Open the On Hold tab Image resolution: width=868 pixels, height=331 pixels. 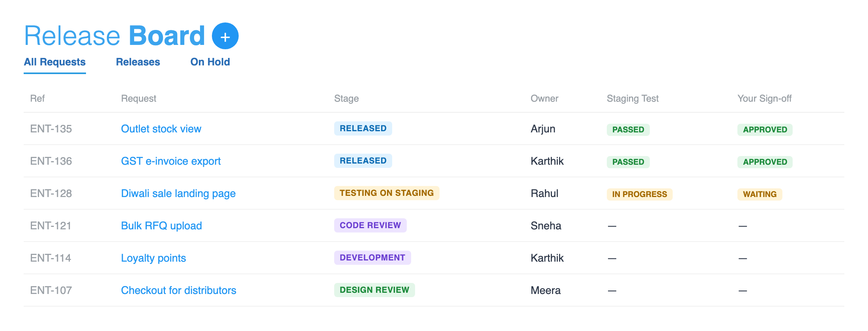(x=210, y=62)
